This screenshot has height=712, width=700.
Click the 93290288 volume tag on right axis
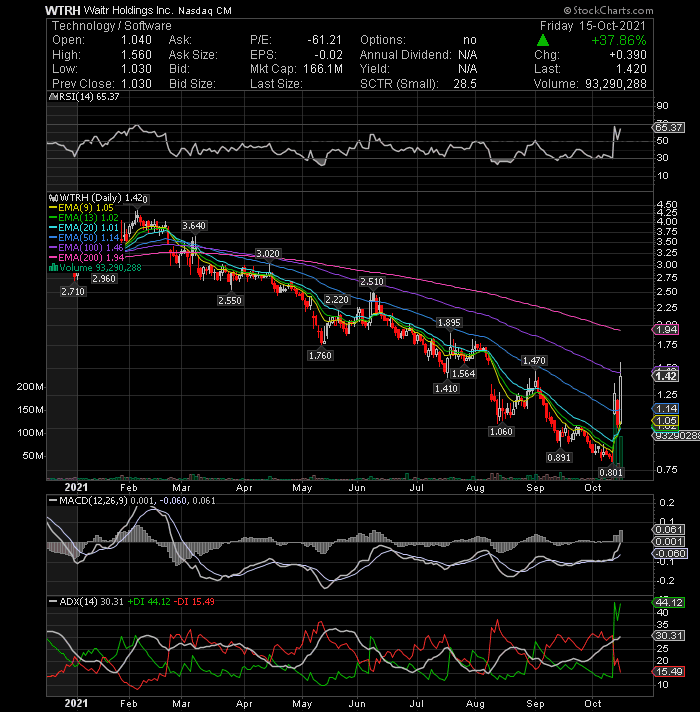676,435
